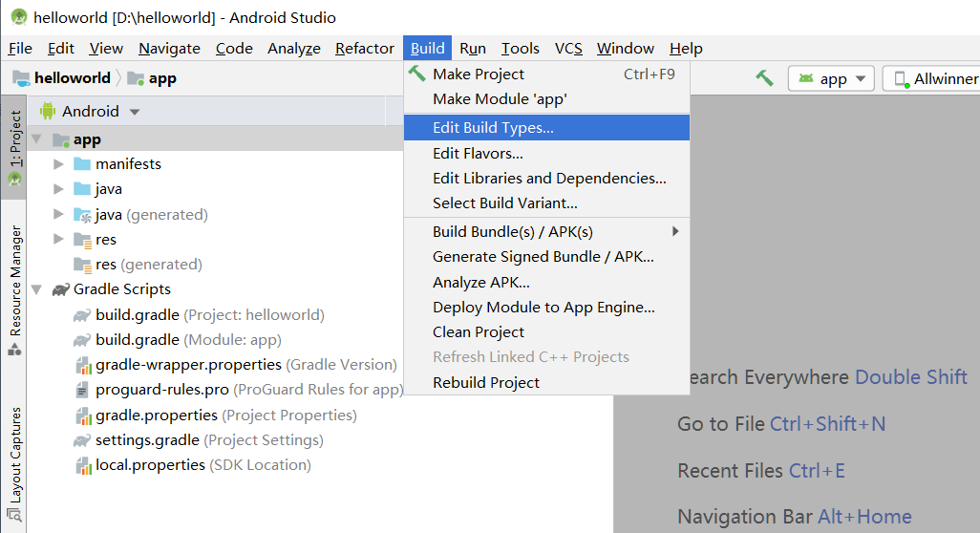Choose Edit Libraries and Dependencies...
Viewport: 980px width, 533px height.
(x=547, y=178)
